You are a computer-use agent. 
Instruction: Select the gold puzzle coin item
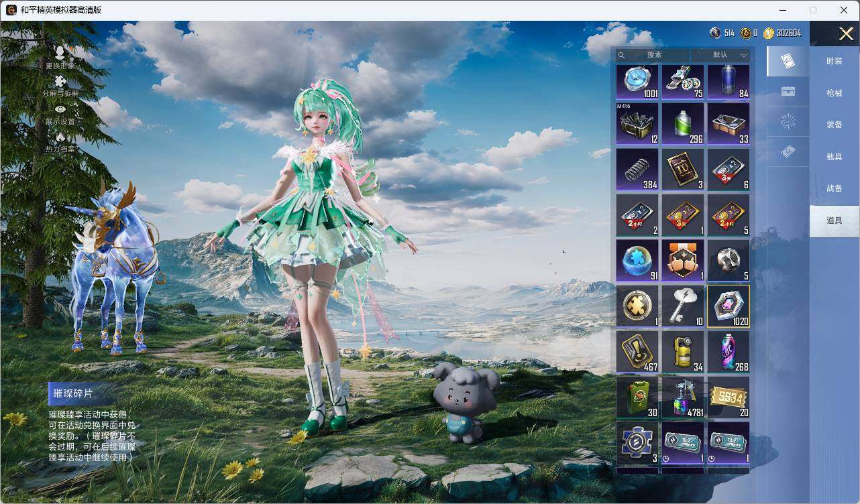637,306
